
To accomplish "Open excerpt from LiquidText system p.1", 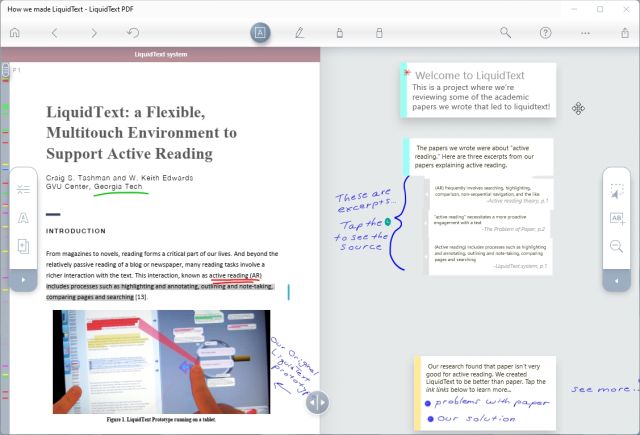I will (490, 257).
